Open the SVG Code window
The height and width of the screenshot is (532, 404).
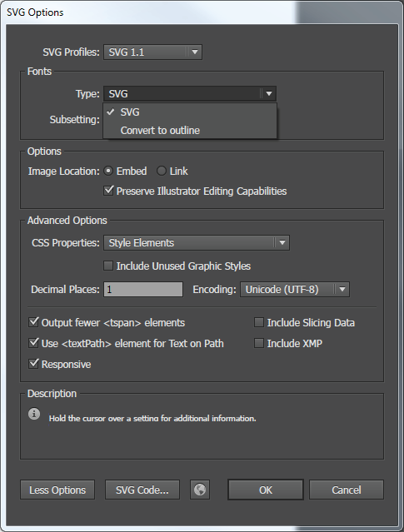coord(142,490)
